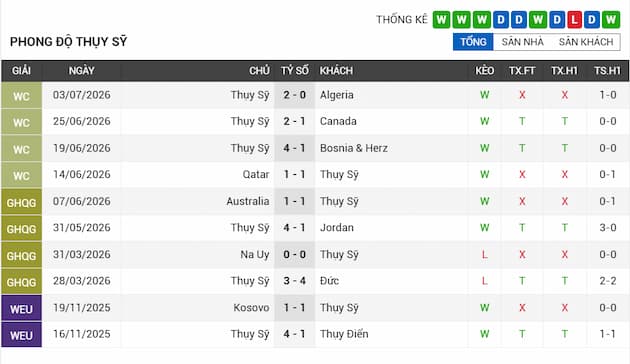The width and height of the screenshot is (630, 364).
Task: Select the WC badge for 03/07/2026 match
Action: click(21, 96)
